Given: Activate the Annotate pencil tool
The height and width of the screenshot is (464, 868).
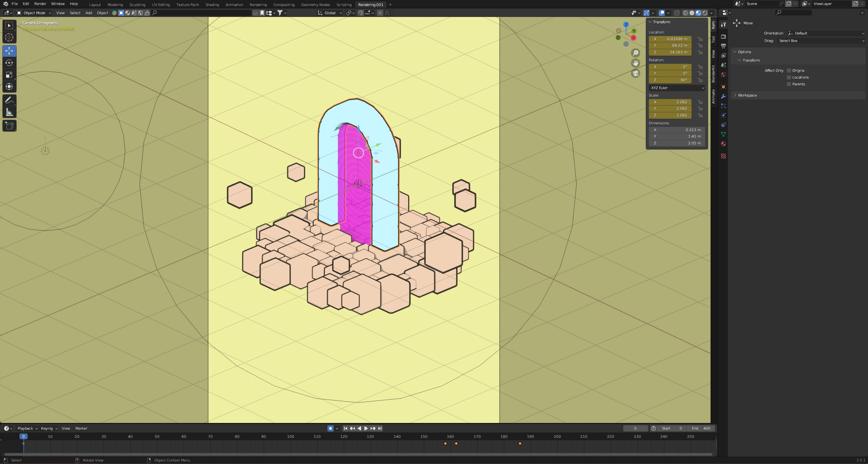Looking at the screenshot, I should coord(9,100).
